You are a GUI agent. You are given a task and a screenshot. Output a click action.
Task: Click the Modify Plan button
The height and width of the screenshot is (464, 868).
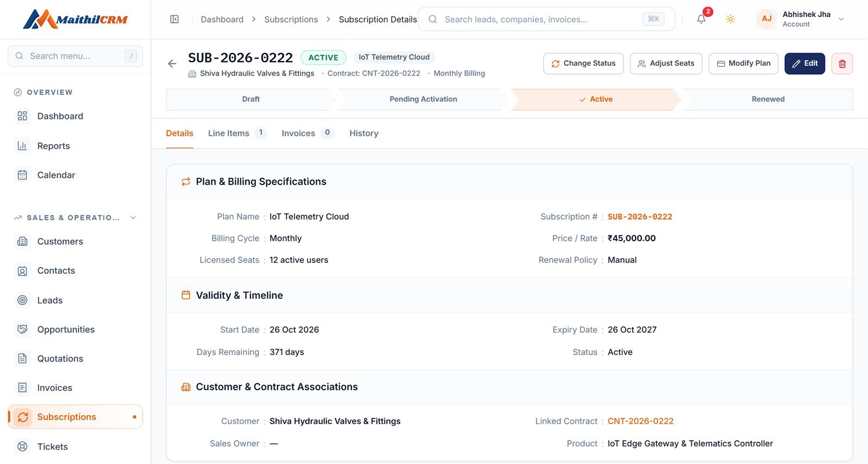pyautogui.click(x=744, y=63)
